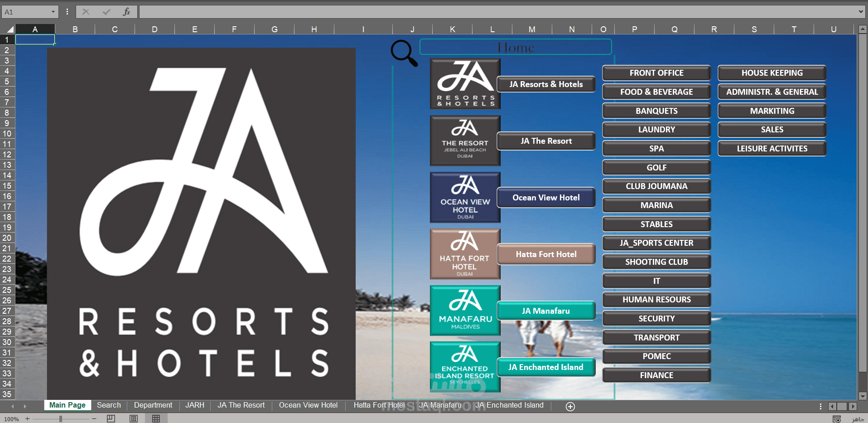Select the GOLF department button

coord(656,168)
